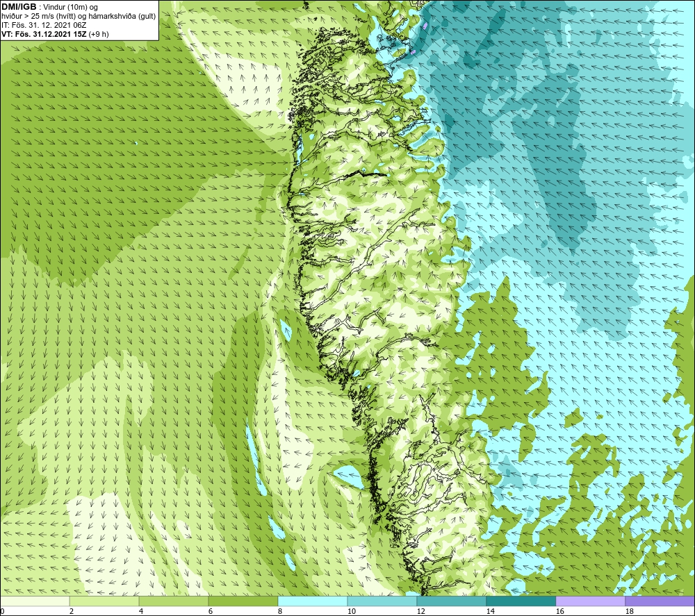Click the 16-18 m/s lavender legend swatch

pyautogui.click(x=590, y=601)
